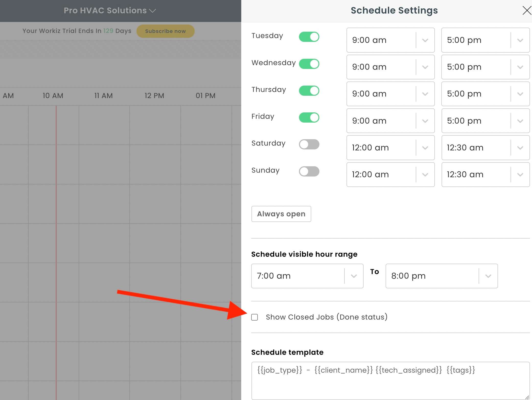Toggle Wednesday working day switch
532x400 pixels.
pyautogui.click(x=309, y=64)
